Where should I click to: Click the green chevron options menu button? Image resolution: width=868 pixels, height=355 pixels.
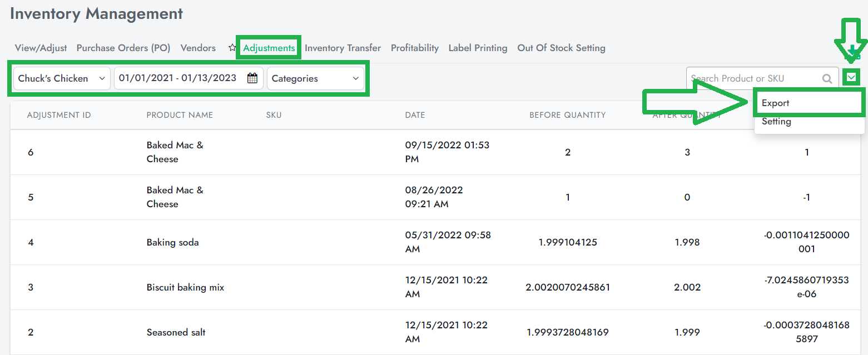tap(851, 78)
